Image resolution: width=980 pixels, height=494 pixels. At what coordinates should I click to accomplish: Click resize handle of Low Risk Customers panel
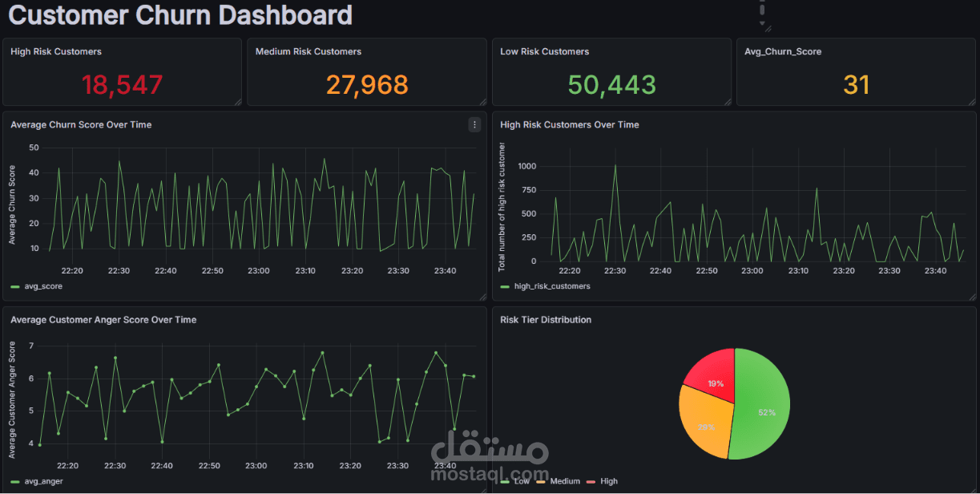click(x=727, y=101)
